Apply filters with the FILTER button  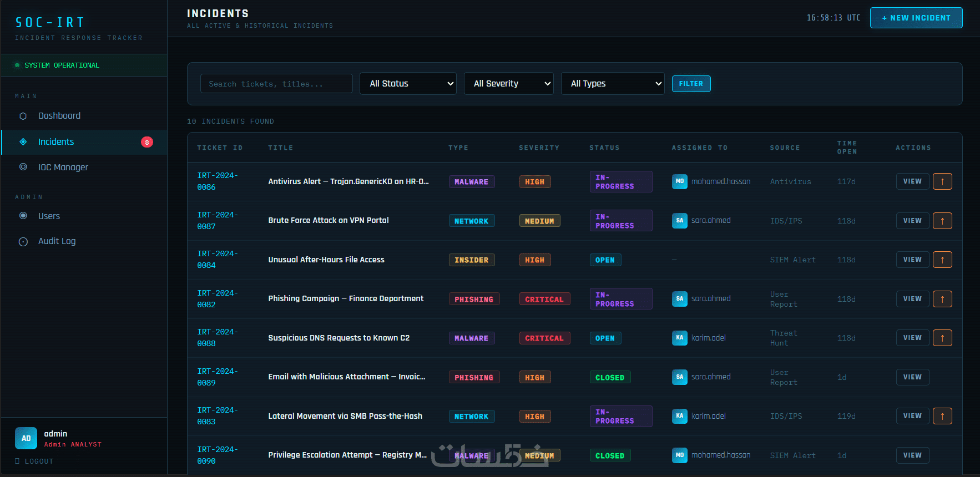pos(691,84)
